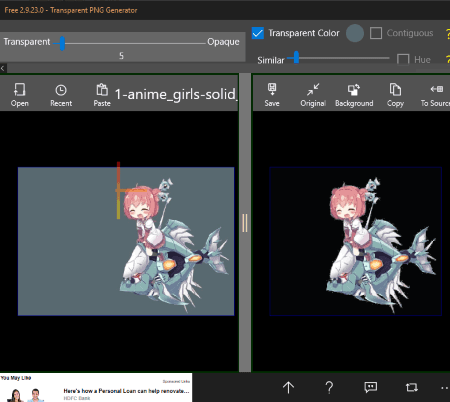
Task: Change the preview Background
Action: 354,95
